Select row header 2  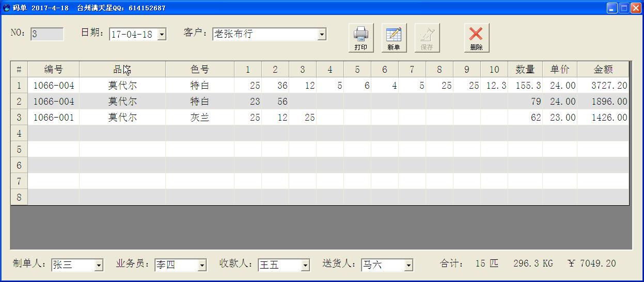(19, 102)
